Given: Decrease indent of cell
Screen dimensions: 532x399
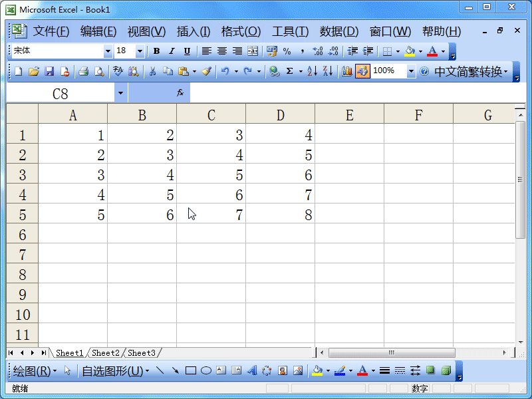Looking at the screenshot, I should tap(352, 51).
